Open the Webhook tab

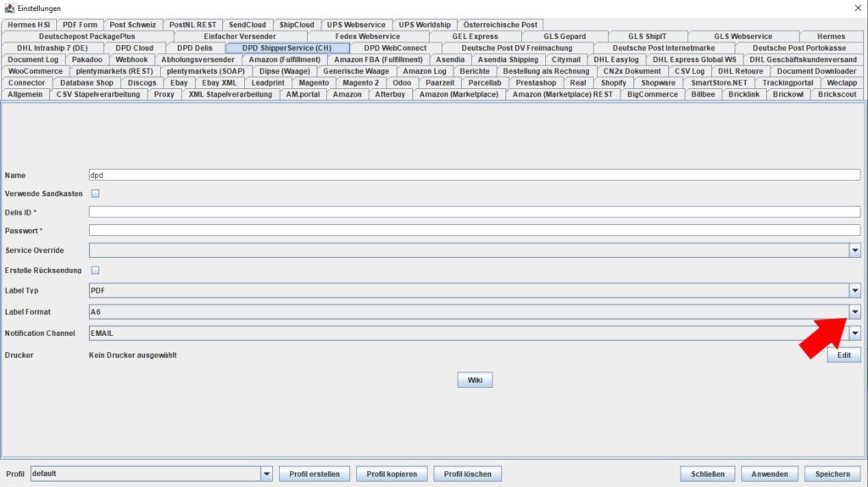tap(131, 60)
